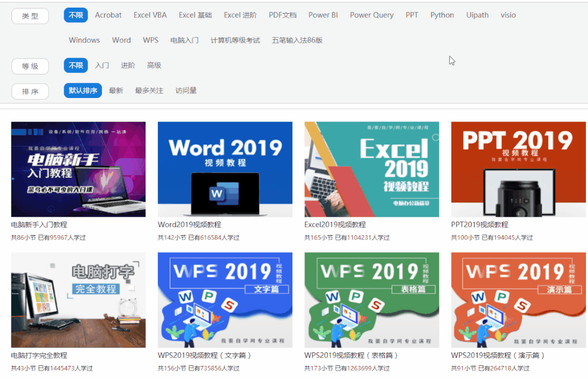Select the Power BI filter
The image size is (588, 379).
click(323, 15)
